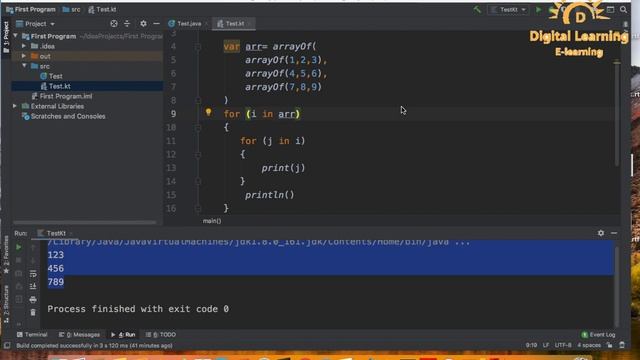The image size is (640, 360).
Task: Click the console output line 789
Action: click(56, 282)
